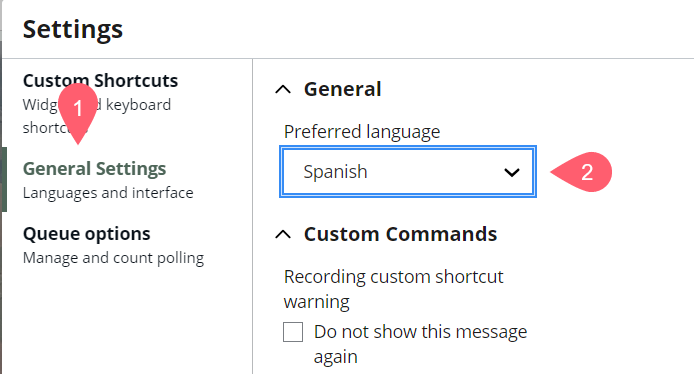Click the General section heading
This screenshot has width=694, height=374.
pyautogui.click(x=342, y=89)
